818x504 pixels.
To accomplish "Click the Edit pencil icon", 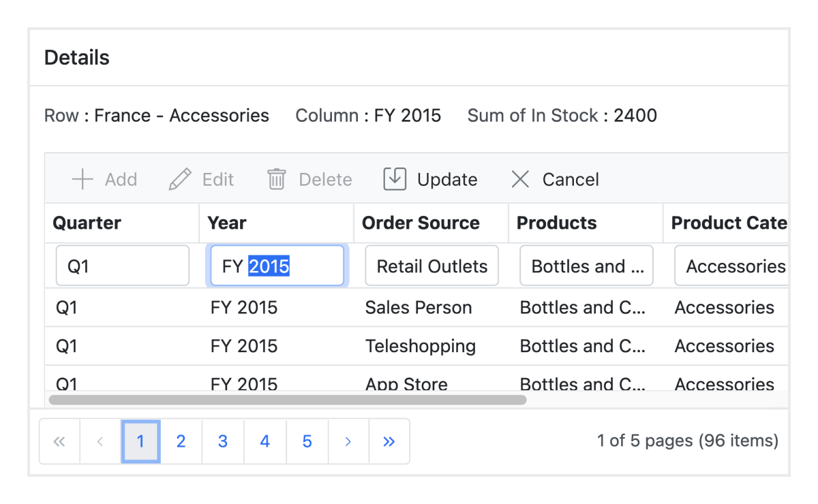I will [180, 180].
